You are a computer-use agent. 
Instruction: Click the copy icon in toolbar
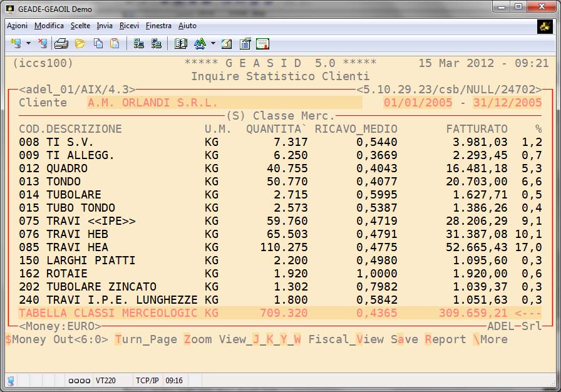coord(98,44)
